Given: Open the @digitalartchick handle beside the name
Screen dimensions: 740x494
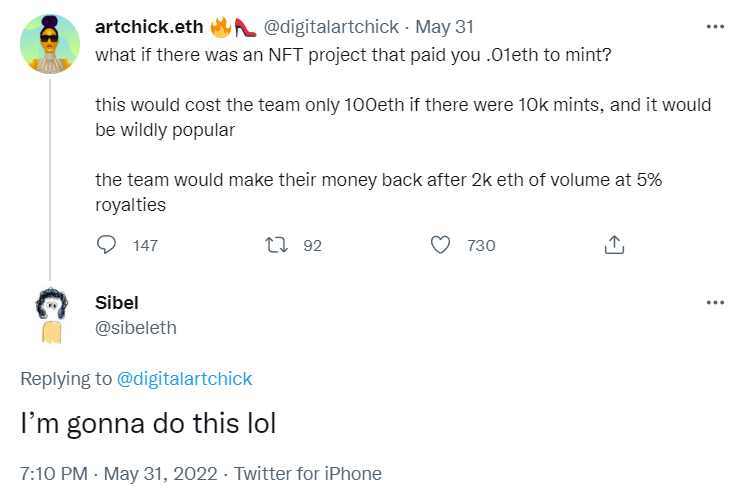Looking at the screenshot, I should click(330, 27).
